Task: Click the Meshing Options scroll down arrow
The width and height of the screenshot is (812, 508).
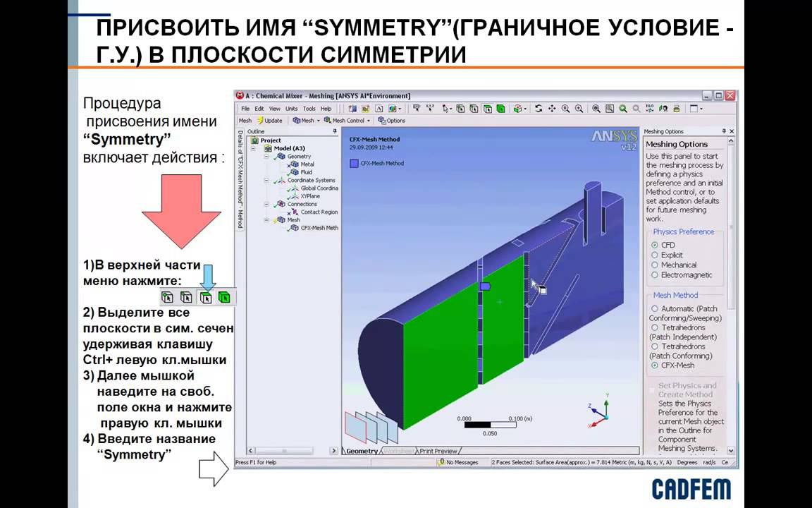Action: click(x=731, y=450)
